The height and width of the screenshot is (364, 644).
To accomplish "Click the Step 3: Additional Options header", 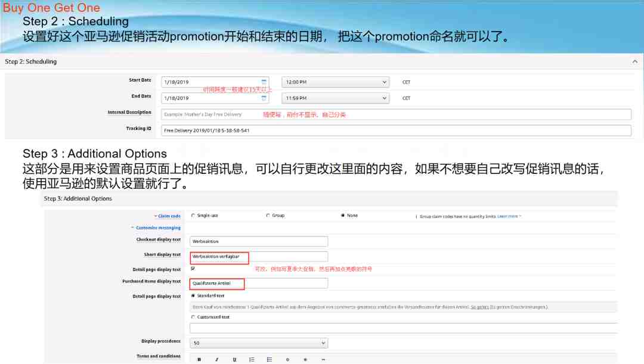I will point(78,198).
